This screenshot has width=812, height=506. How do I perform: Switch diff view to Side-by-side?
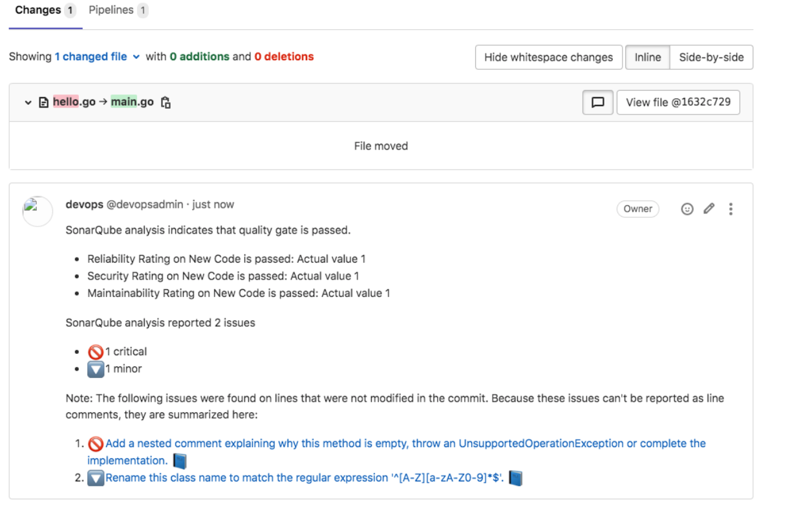[x=711, y=57]
